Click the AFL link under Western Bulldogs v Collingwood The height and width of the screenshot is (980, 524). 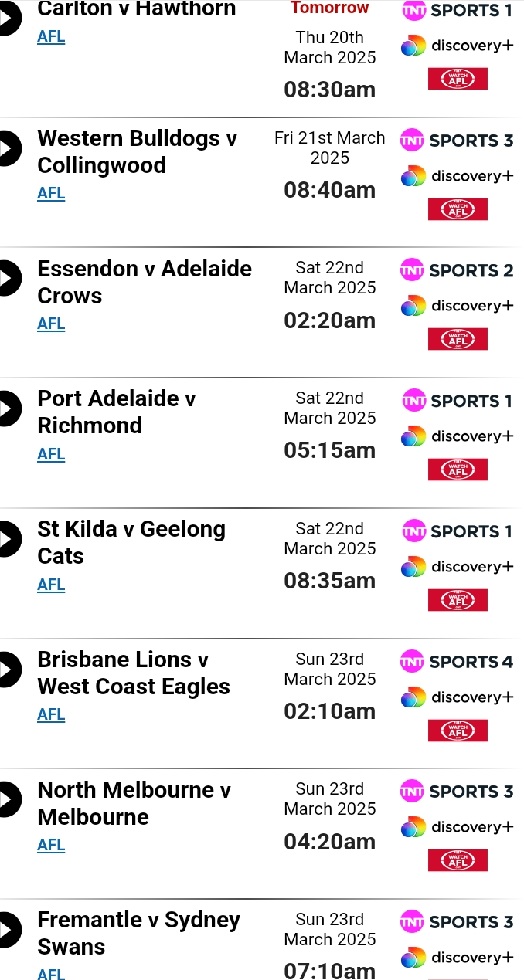pyautogui.click(x=51, y=193)
